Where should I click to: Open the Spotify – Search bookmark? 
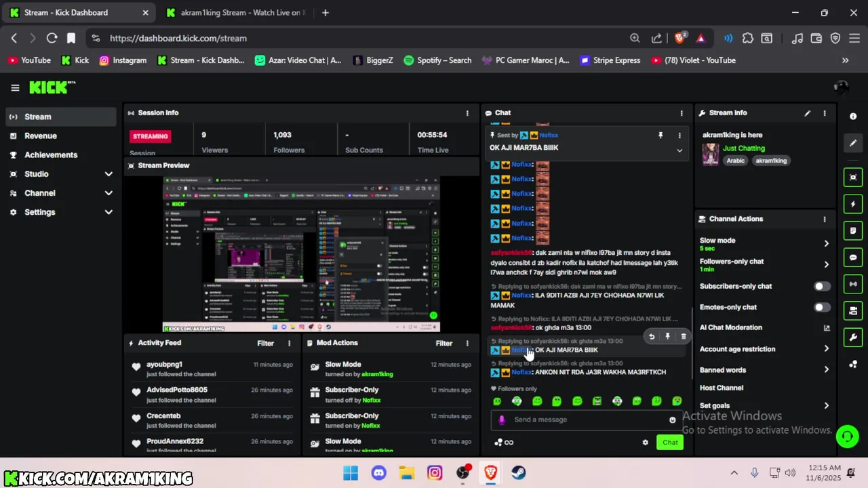pyautogui.click(x=437, y=60)
